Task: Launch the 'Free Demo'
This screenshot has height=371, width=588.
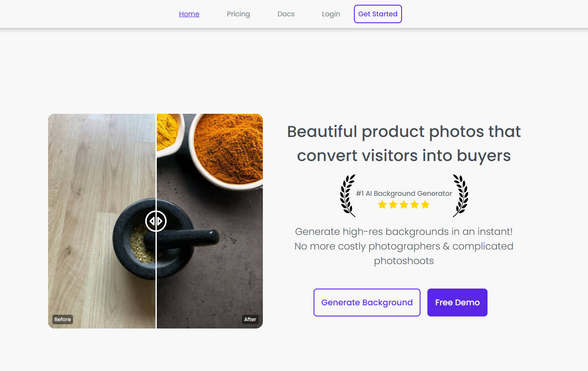Action: coord(457,302)
